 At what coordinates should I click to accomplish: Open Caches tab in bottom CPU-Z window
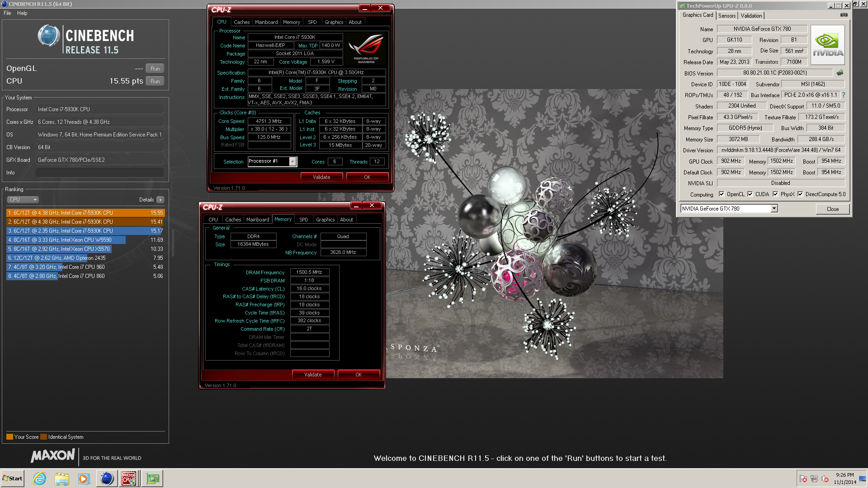233,220
